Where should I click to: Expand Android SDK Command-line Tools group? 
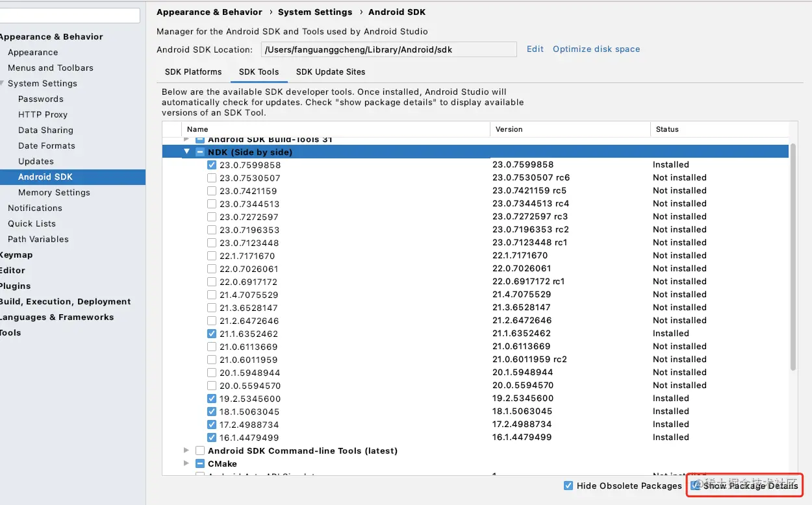click(187, 450)
